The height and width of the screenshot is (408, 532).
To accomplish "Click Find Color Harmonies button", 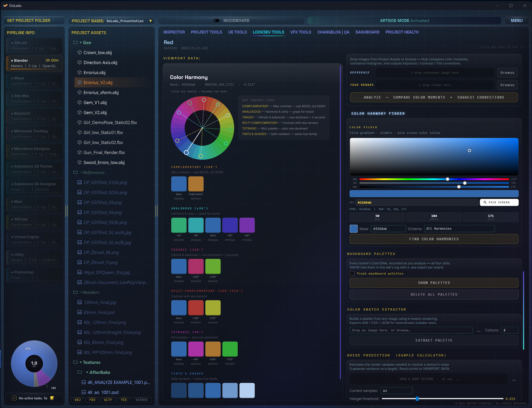I will (434, 239).
